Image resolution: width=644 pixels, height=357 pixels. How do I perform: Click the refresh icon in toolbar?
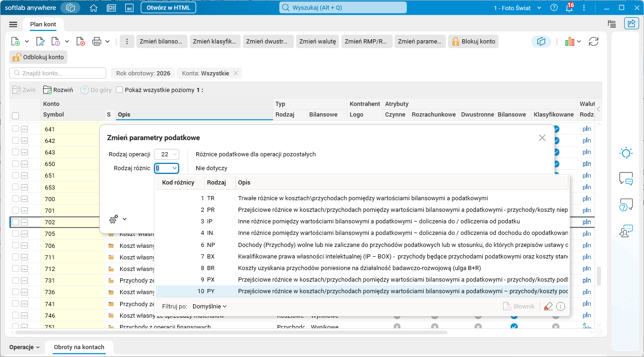594,42
